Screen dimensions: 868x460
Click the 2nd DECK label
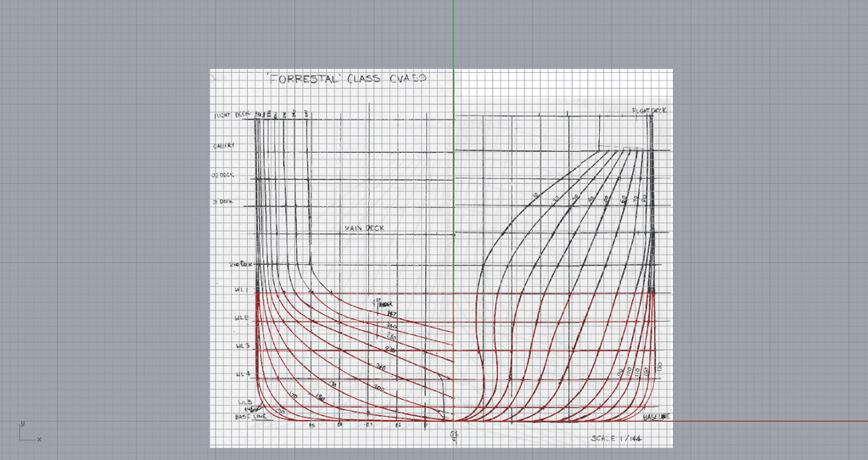pyautogui.click(x=241, y=264)
